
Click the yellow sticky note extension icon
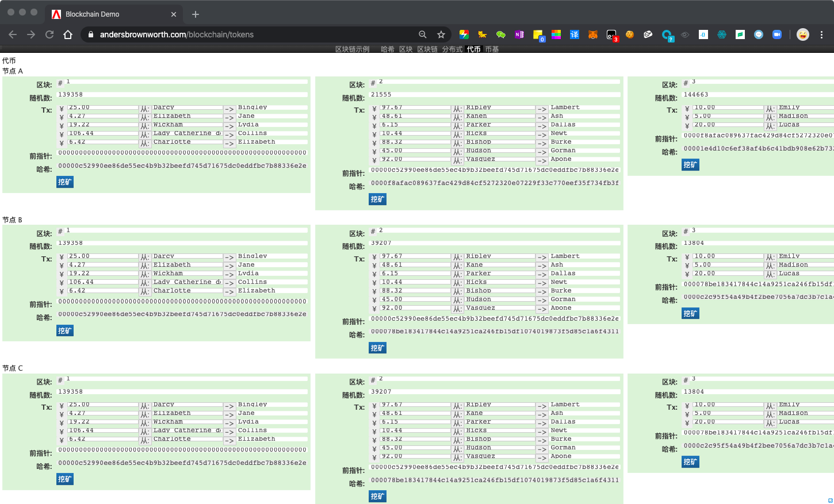[x=538, y=35]
